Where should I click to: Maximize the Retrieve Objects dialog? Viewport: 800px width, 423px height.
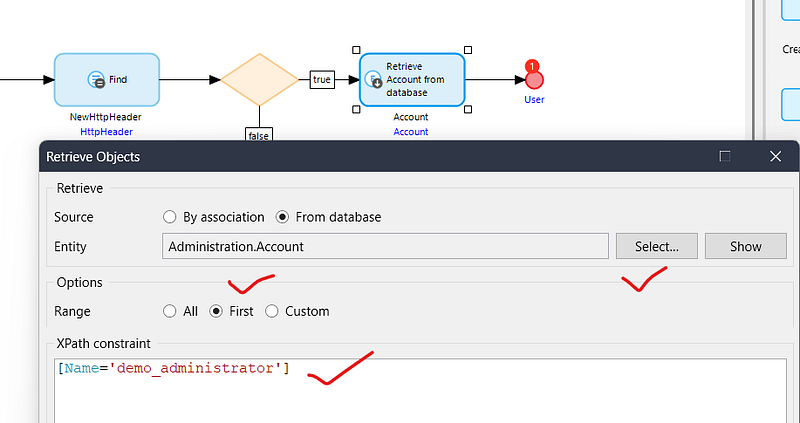pos(725,157)
